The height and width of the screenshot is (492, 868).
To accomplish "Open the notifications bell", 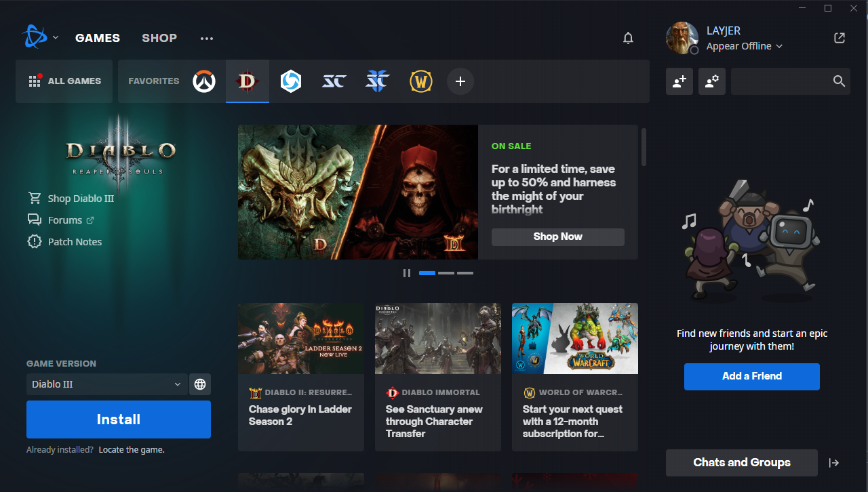I will (628, 38).
